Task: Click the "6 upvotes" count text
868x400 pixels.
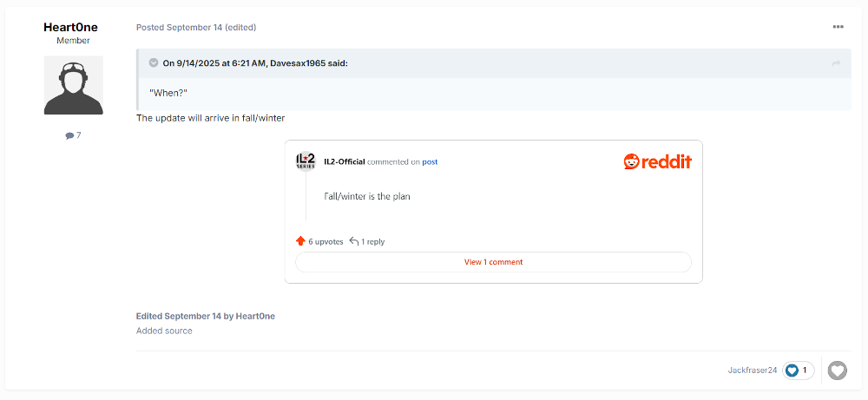Action: pos(325,241)
